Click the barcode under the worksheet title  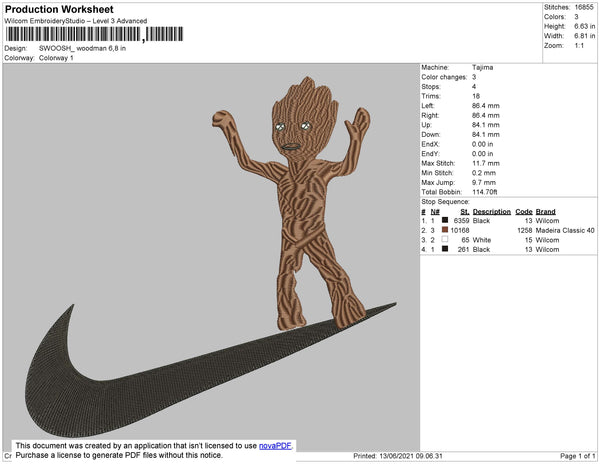click(x=94, y=34)
